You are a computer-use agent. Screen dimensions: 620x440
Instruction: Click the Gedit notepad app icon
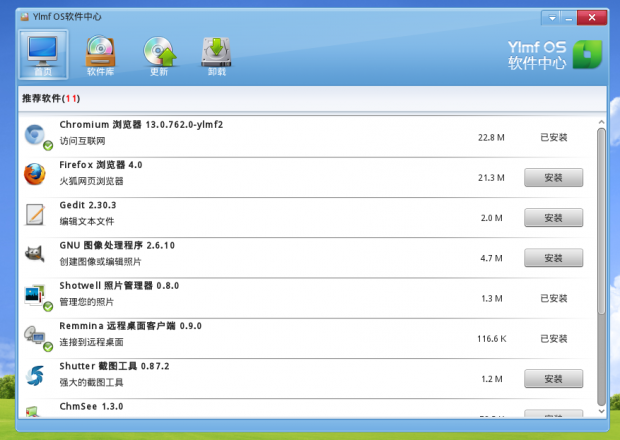click(35, 214)
